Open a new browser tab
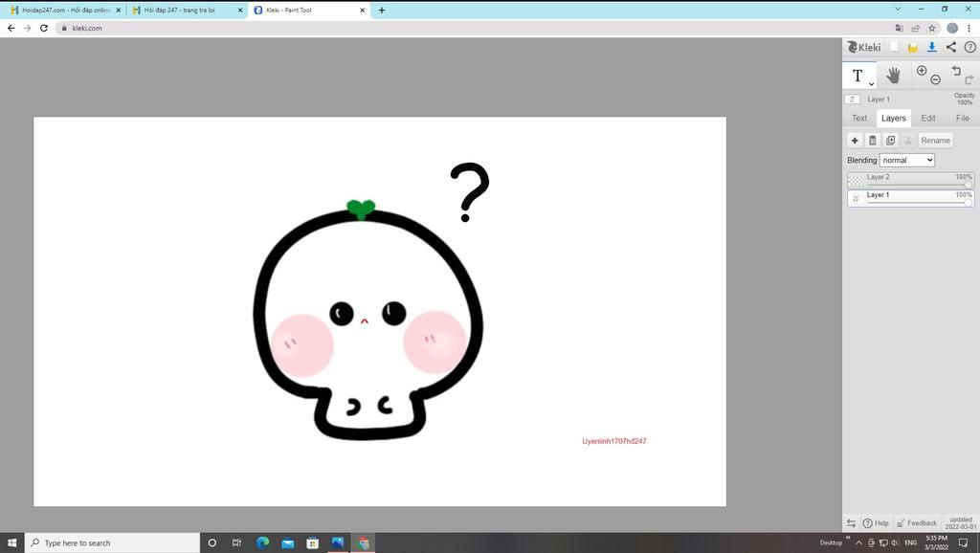 (381, 10)
